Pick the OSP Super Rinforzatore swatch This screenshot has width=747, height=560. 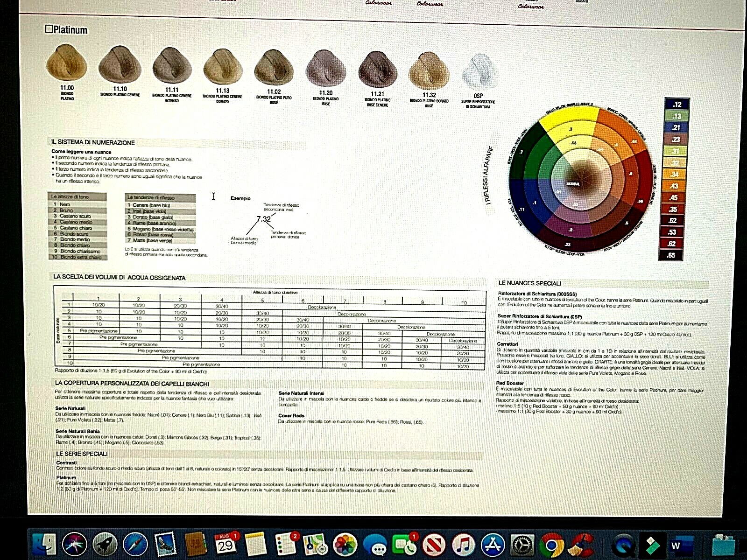point(478,71)
